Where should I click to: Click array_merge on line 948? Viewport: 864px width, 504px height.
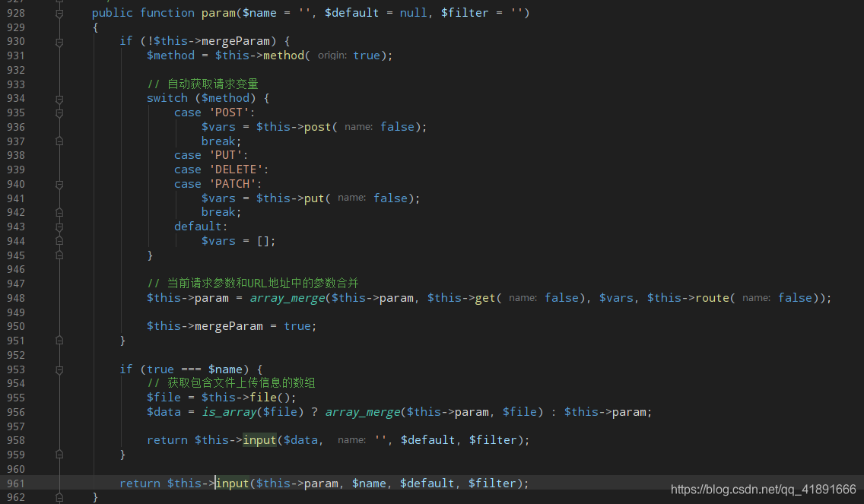coord(287,298)
